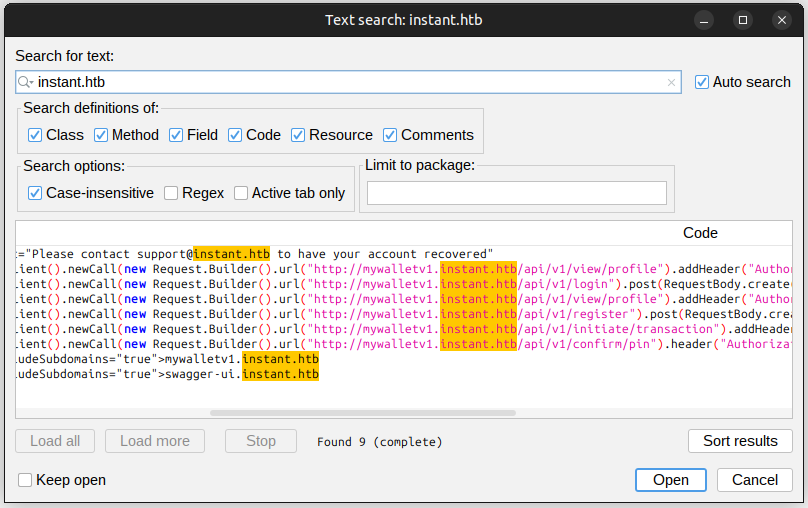The width and height of the screenshot is (808, 508).
Task: Turn off Case-insensitive option
Action: [x=35, y=193]
